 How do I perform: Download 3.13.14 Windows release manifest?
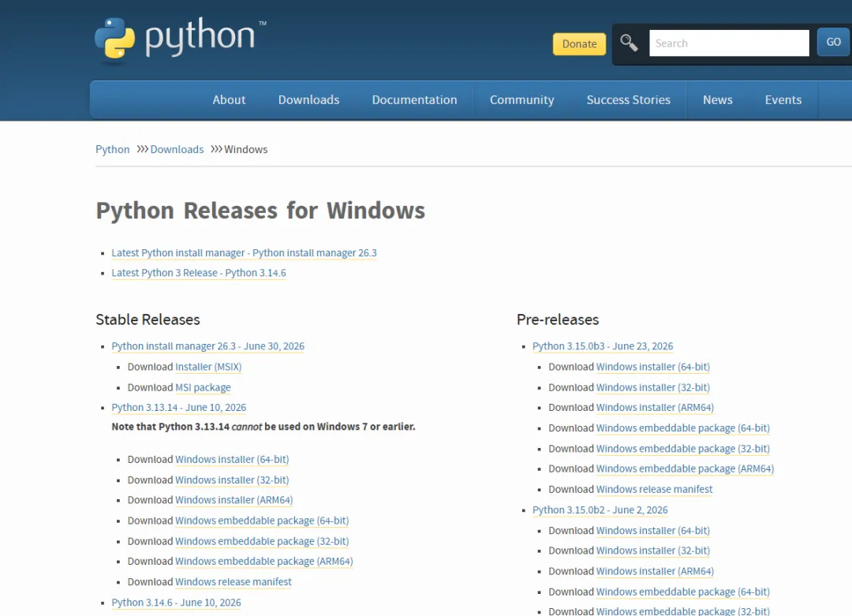pos(233,582)
